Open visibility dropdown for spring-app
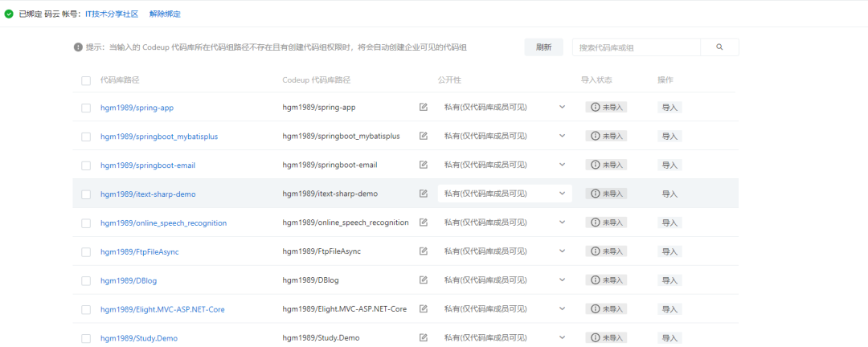This screenshot has width=868, height=347. click(x=505, y=107)
